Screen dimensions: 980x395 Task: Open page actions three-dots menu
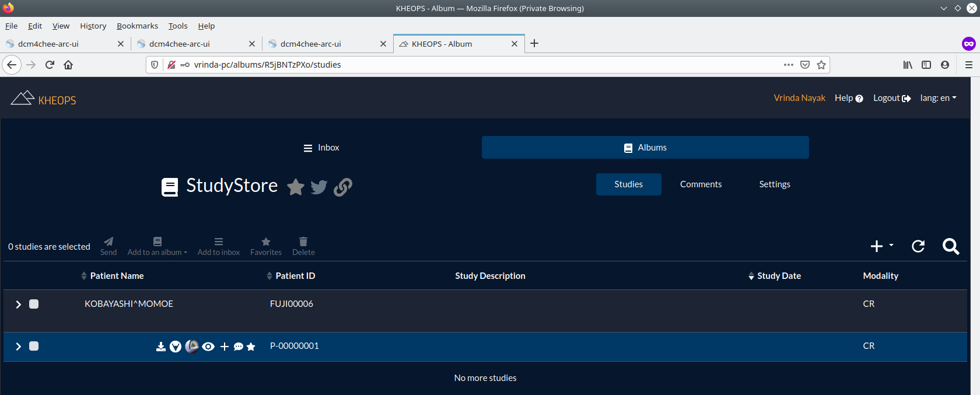click(x=789, y=65)
